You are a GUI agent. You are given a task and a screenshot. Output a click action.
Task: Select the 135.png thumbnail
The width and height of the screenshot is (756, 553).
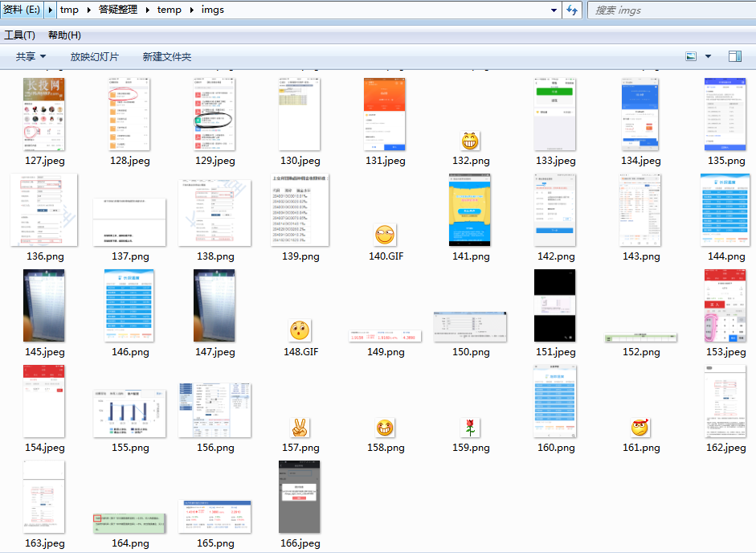pos(725,114)
